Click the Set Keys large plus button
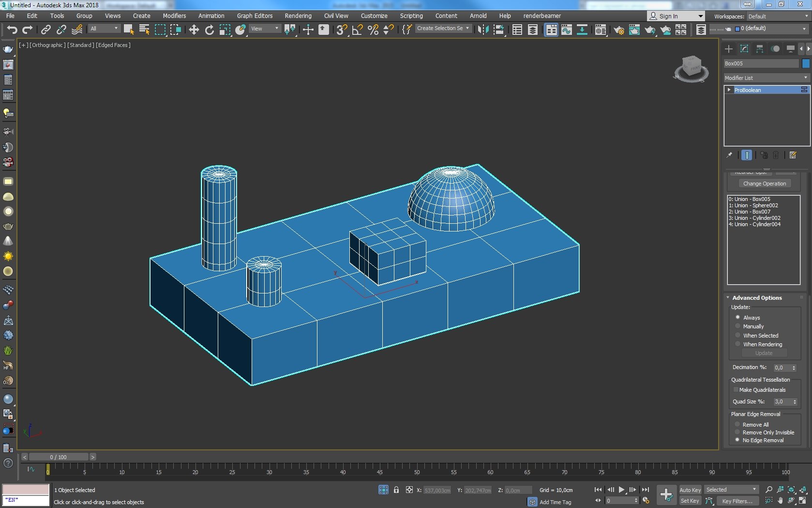 [x=666, y=495]
